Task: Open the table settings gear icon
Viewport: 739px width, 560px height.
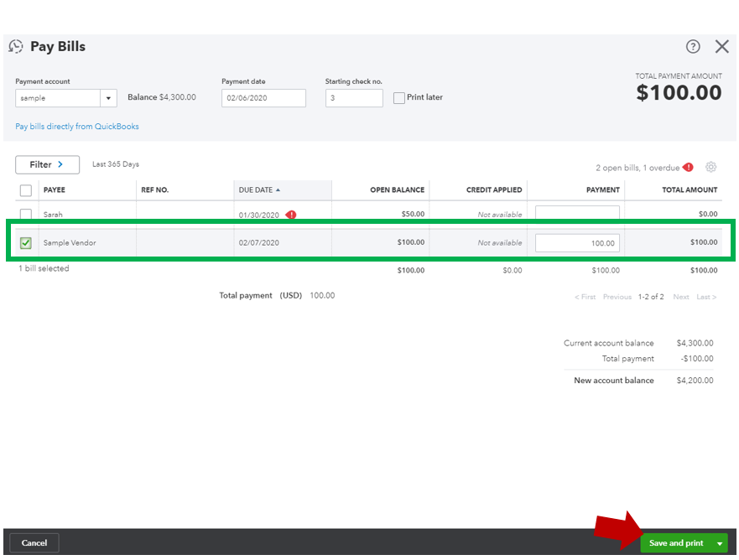Action: (x=711, y=167)
